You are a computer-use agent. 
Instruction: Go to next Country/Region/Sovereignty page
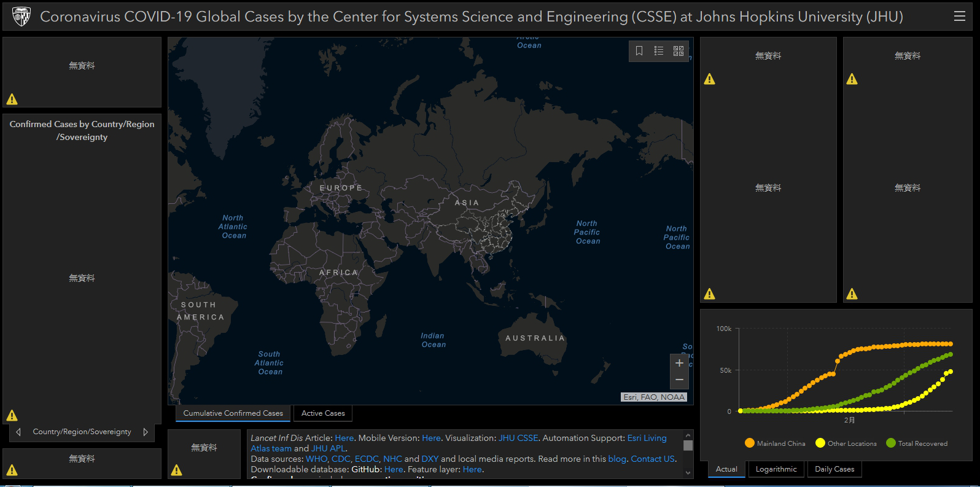coord(146,432)
